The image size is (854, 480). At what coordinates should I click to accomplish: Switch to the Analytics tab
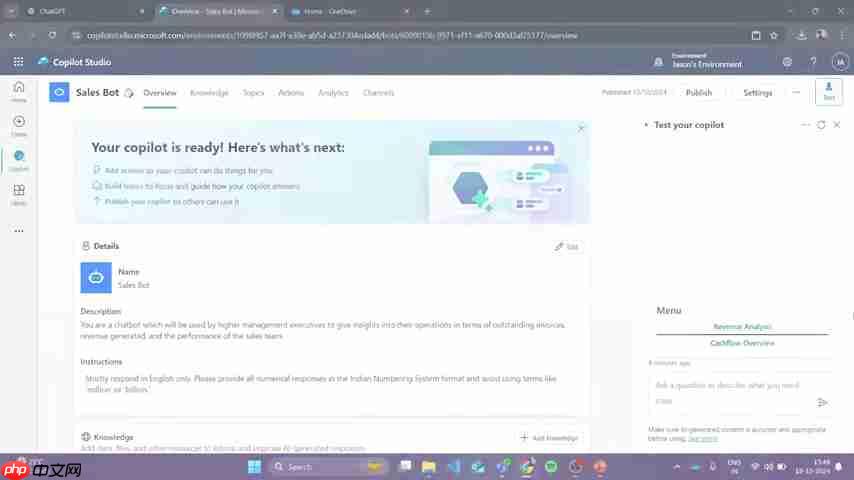[x=333, y=93]
